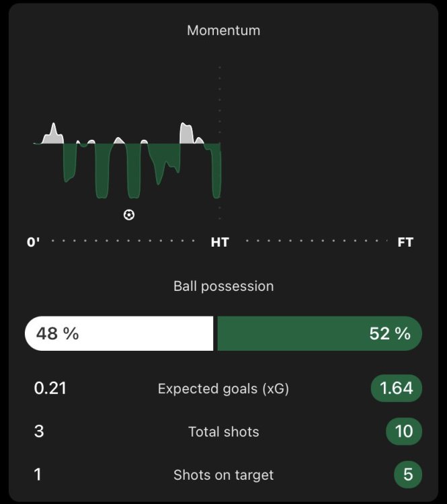Click the first white momentum peak near kickoff

pyautogui.click(x=53, y=134)
